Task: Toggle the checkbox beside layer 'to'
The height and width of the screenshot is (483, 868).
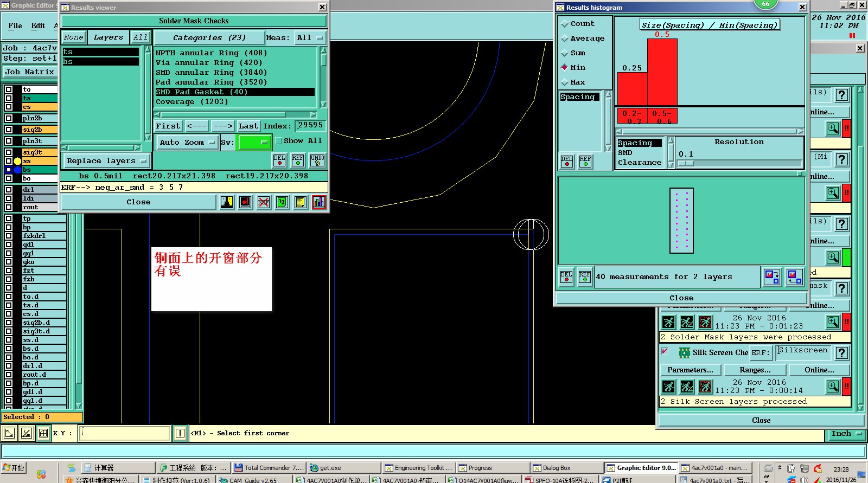Action: click(x=9, y=89)
